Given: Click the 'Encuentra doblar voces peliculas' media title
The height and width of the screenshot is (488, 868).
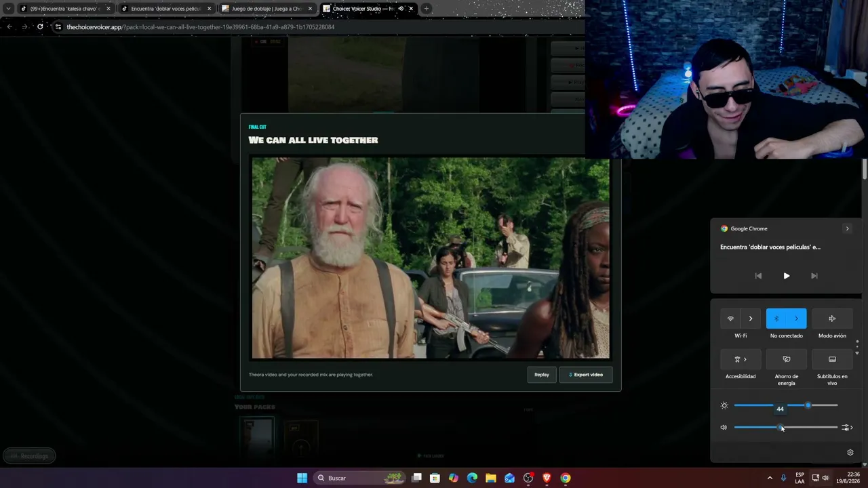Looking at the screenshot, I should point(770,247).
